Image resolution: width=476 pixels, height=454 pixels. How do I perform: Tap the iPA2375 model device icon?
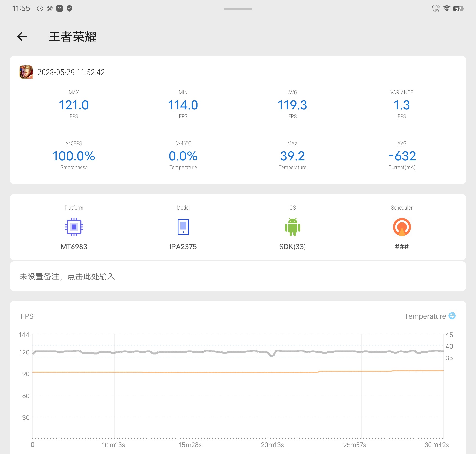pos(183,227)
